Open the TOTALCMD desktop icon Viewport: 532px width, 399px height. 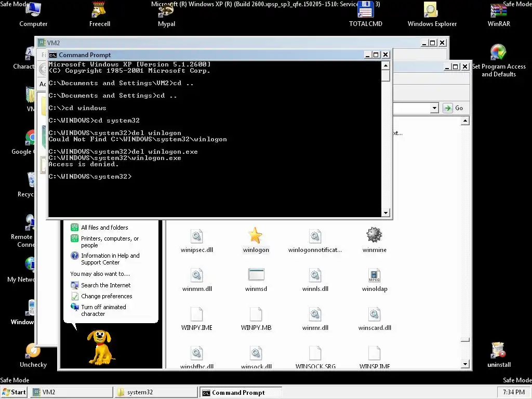point(365,14)
